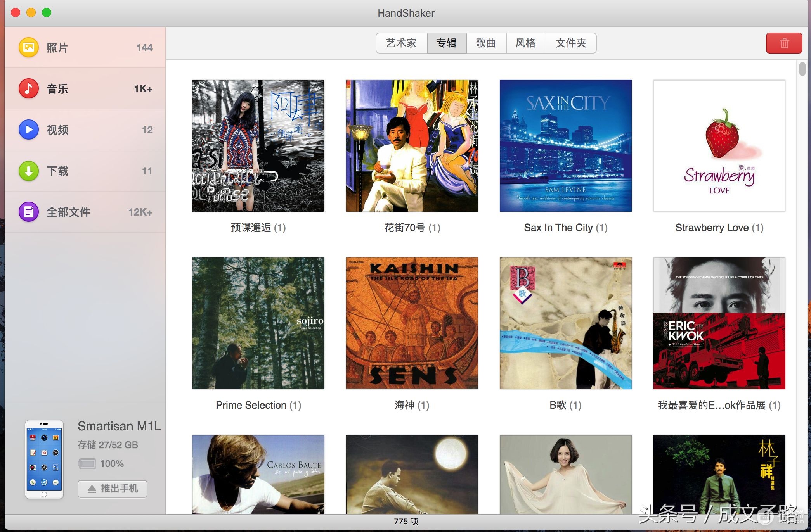The height and width of the screenshot is (532, 811).
Task: Open the blue Video (视频) play icon
Action: (29, 130)
